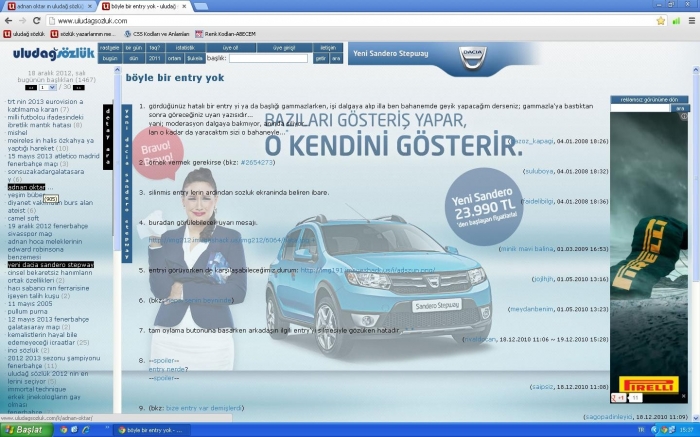Open title 'yeni dacia sandero stepway'
This screenshot has height=437, width=700.
(50, 265)
